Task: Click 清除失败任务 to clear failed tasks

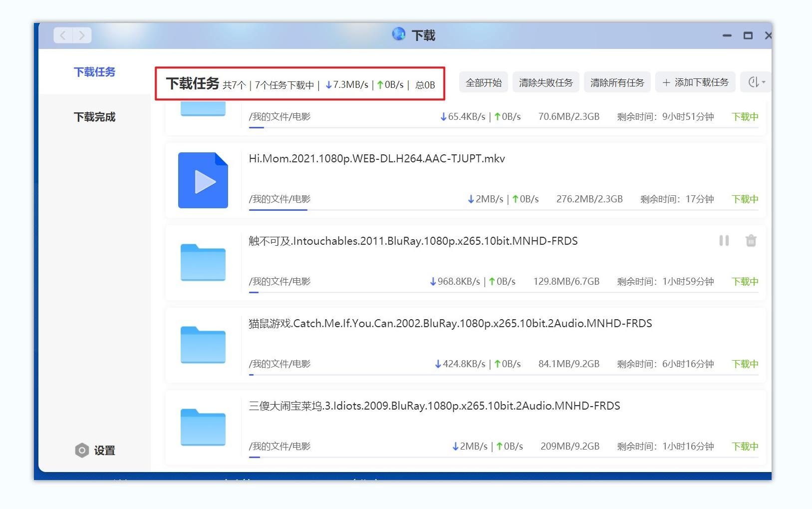Action: [546, 82]
